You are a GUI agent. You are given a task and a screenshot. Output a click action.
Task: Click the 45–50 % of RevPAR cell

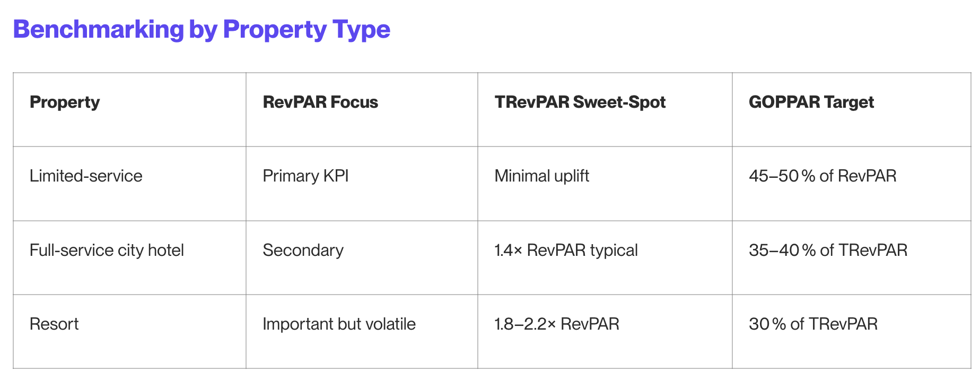822,176
